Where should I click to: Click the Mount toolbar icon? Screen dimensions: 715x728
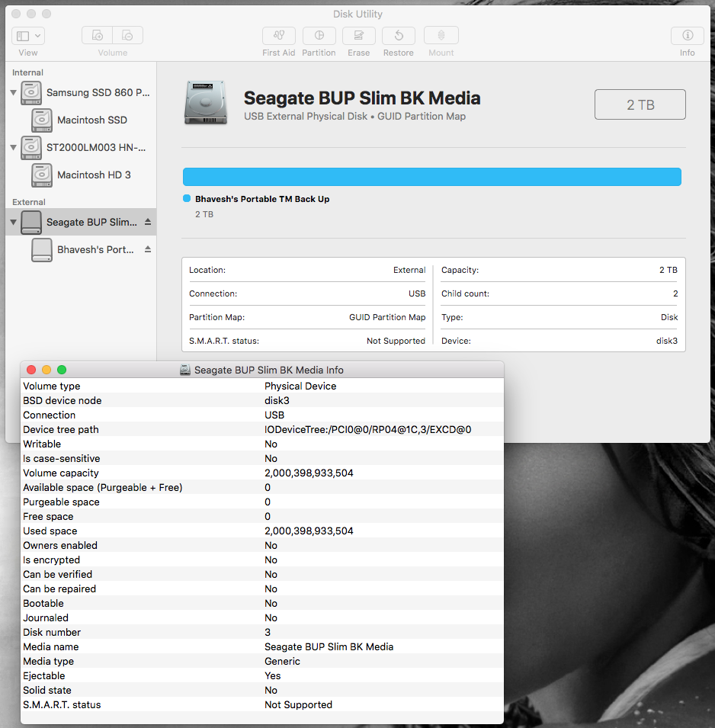coord(441,35)
